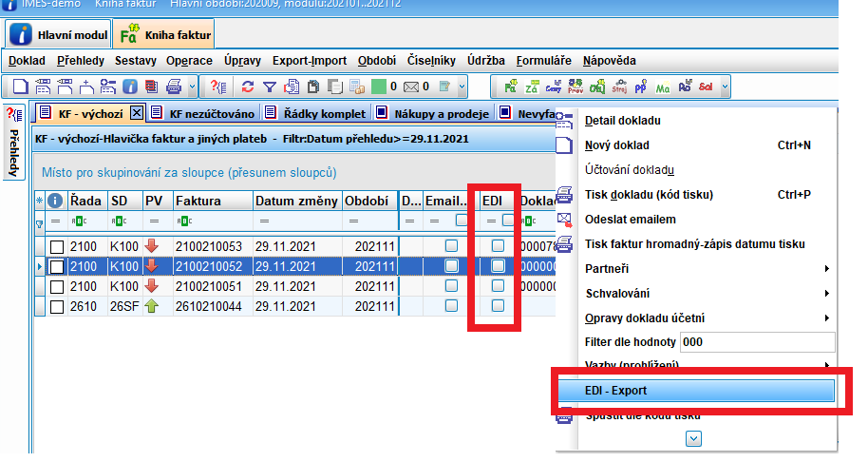Image resolution: width=868 pixels, height=462 pixels.
Task: Choose EDI - Export from context menu
Action: [696, 391]
